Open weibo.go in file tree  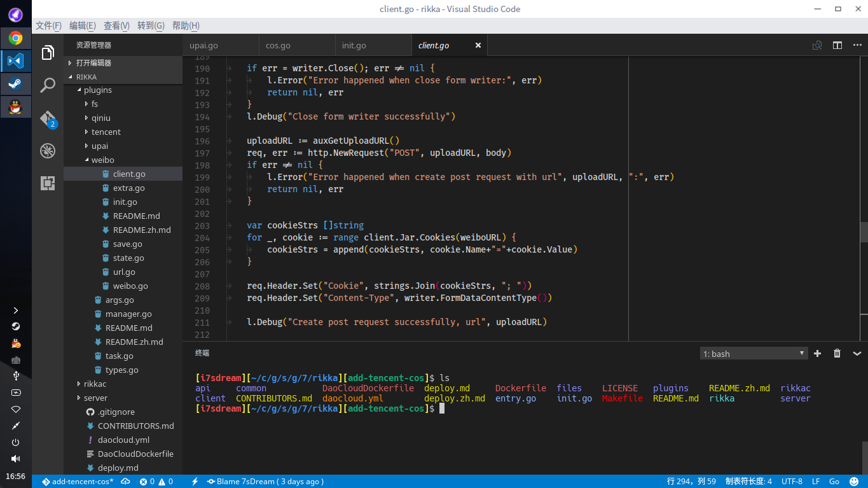123,286
